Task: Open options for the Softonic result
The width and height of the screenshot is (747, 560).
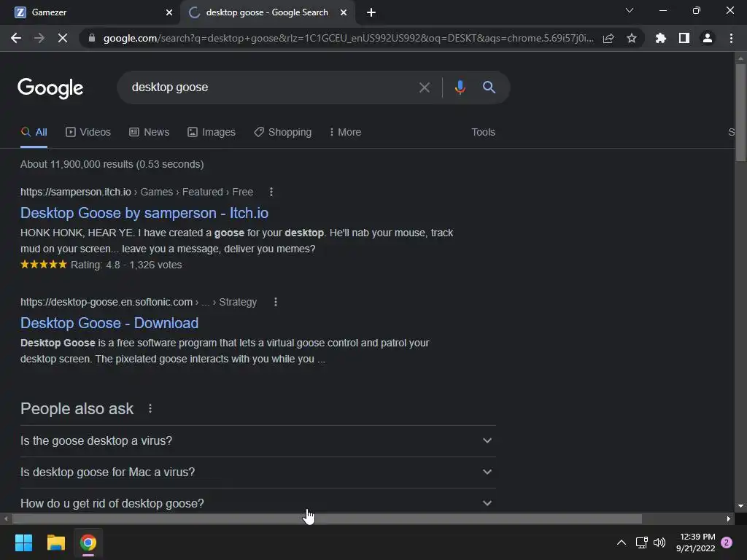Action: coord(275,302)
